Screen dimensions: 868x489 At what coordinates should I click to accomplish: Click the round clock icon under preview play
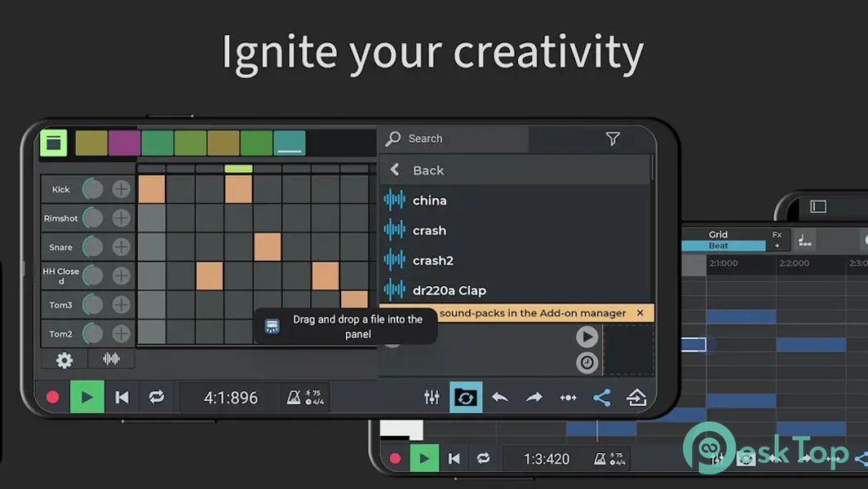[587, 363]
